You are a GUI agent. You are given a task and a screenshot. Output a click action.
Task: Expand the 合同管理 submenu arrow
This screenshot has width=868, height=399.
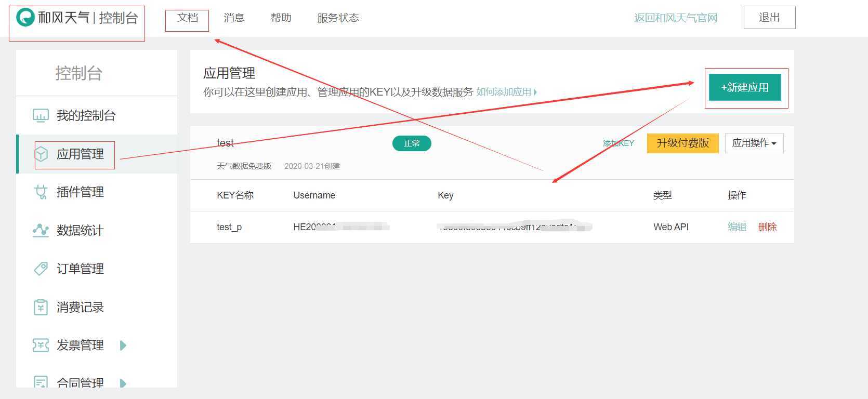[123, 383]
